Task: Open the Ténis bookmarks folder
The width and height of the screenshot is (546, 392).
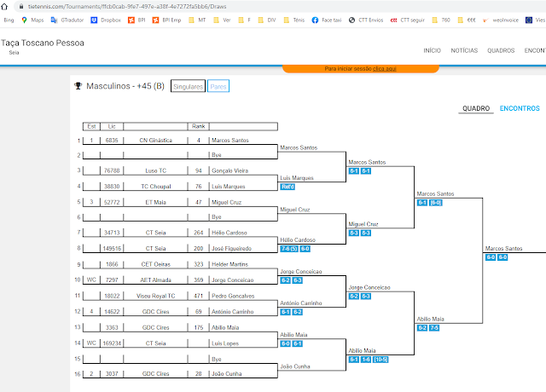Action: pos(294,20)
